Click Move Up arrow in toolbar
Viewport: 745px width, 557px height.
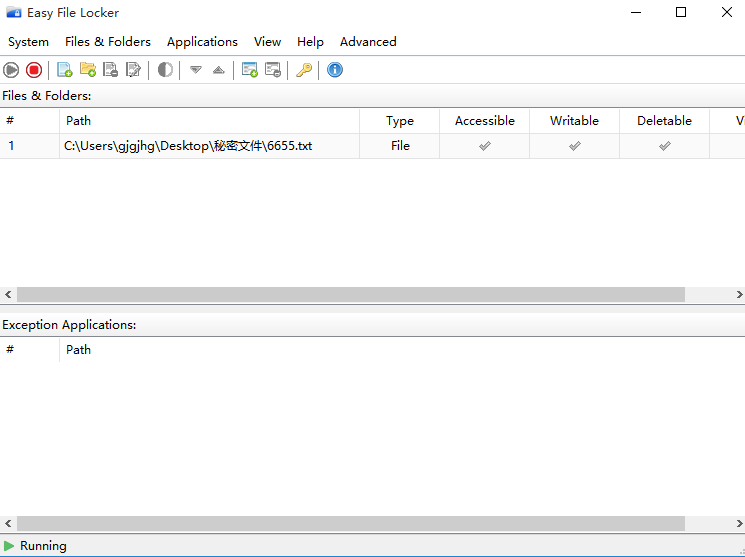coord(219,70)
